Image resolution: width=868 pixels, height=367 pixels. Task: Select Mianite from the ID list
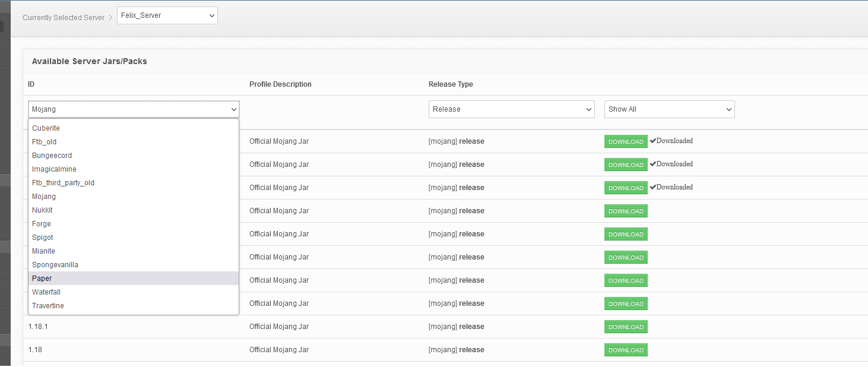tap(43, 251)
